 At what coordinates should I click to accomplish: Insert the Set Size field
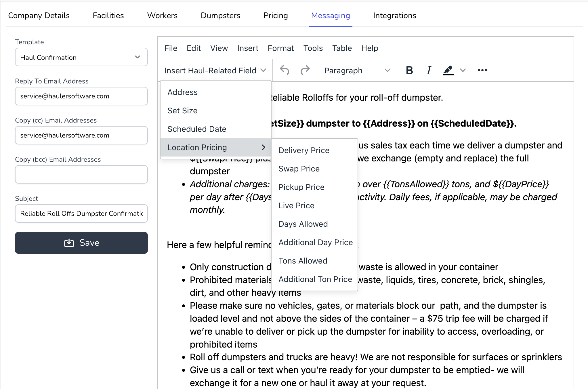tap(216, 110)
